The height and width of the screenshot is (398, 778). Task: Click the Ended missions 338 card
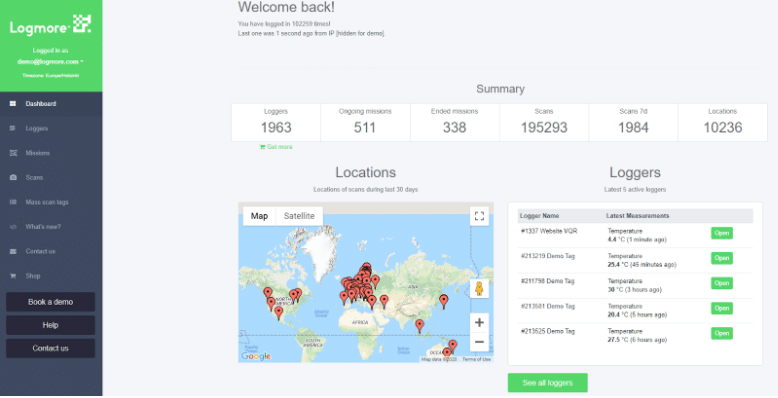point(454,123)
